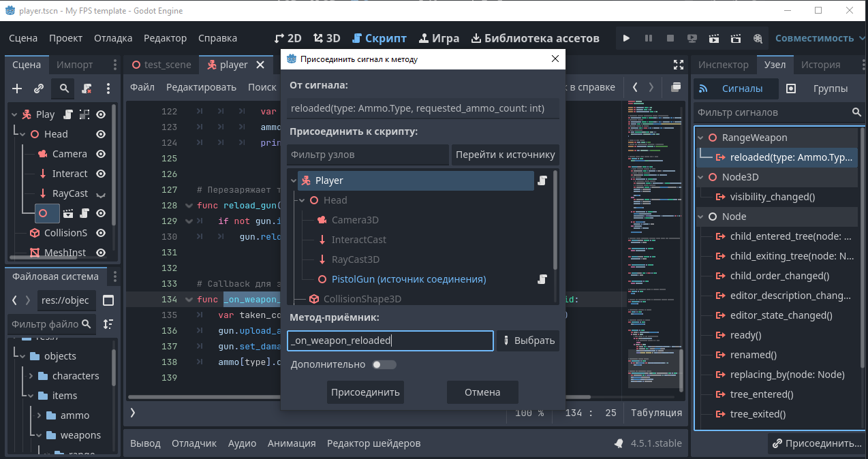Open the script attached to Player node
The image size is (868, 459).
(68, 114)
